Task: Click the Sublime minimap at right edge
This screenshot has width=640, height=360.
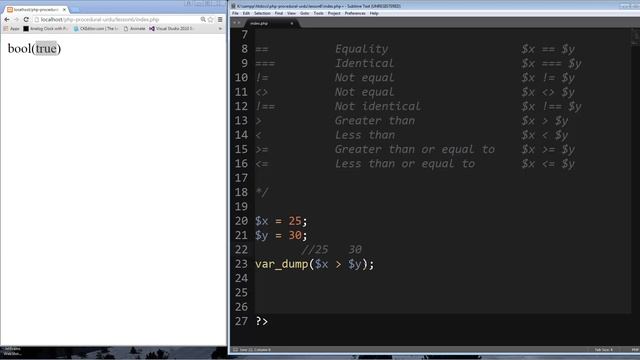Action: 635,37
